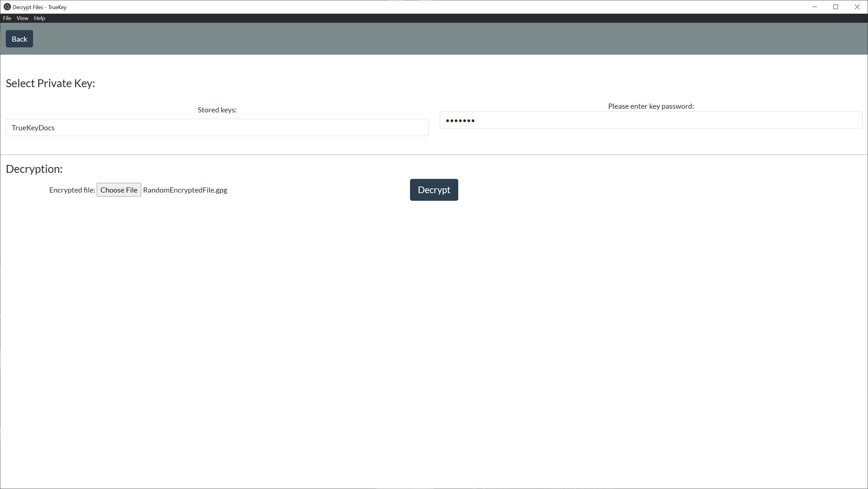Click the Back button
This screenshot has width=868, height=489.
[x=19, y=39]
